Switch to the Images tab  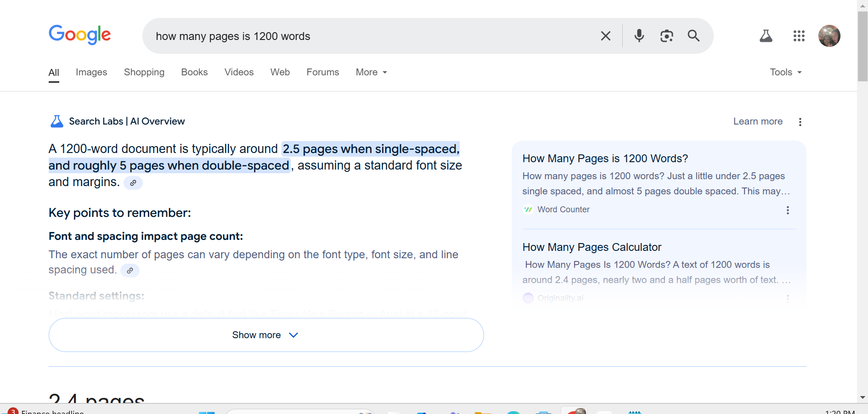click(x=91, y=72)
